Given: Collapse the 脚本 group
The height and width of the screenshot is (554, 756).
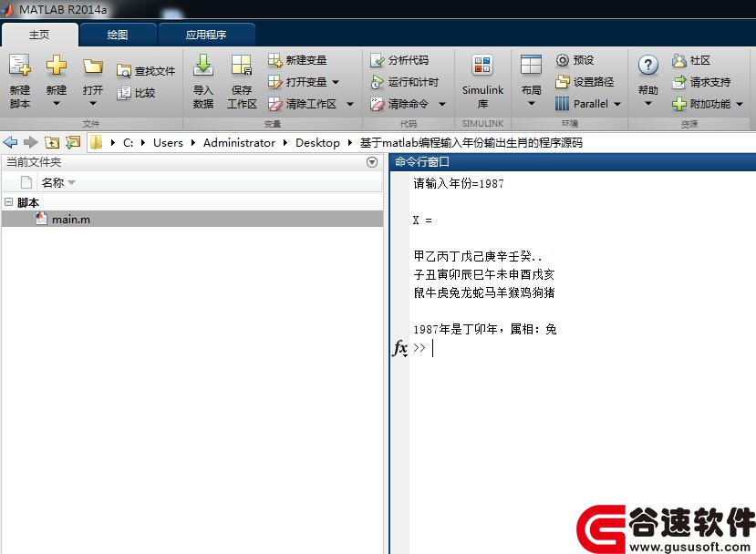Looking at the screenshot, I should click(9, 202).
